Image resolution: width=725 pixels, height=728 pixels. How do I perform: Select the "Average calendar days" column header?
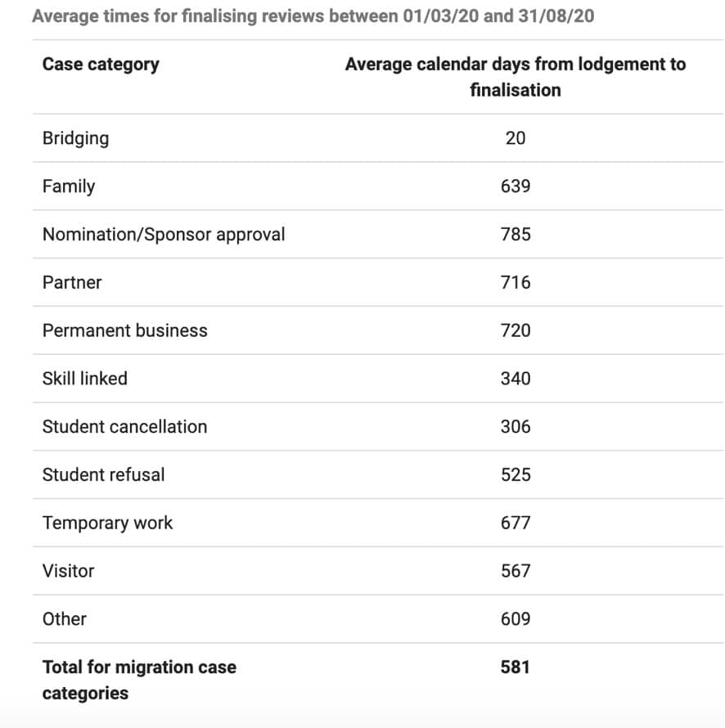515,77
